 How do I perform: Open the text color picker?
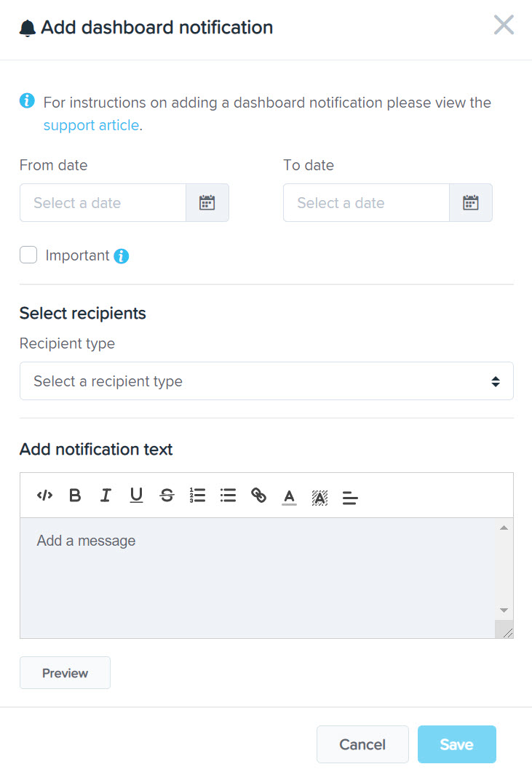[289, 497]
